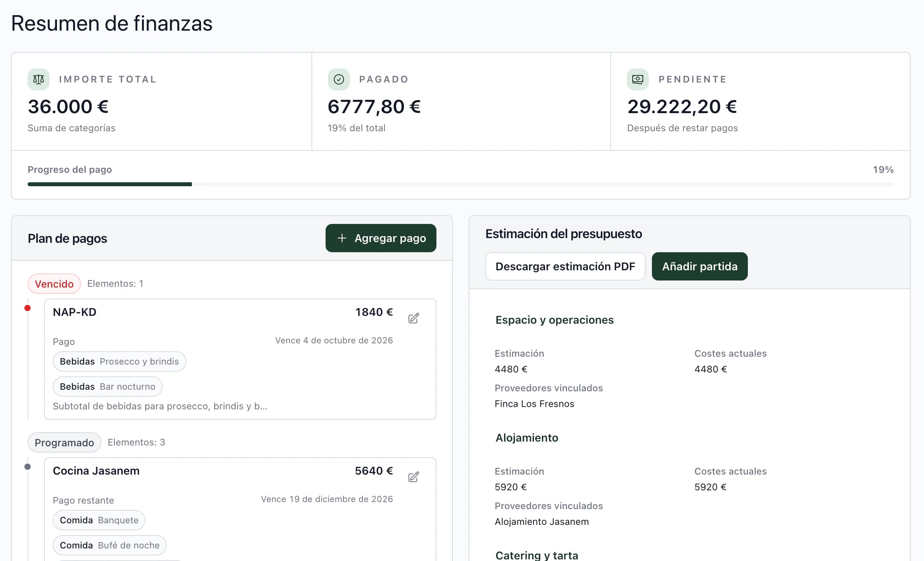The image size is (924, 561).
Task: Click the Vence 19 de diciembre de 2026 date
Action: point(327,499)
